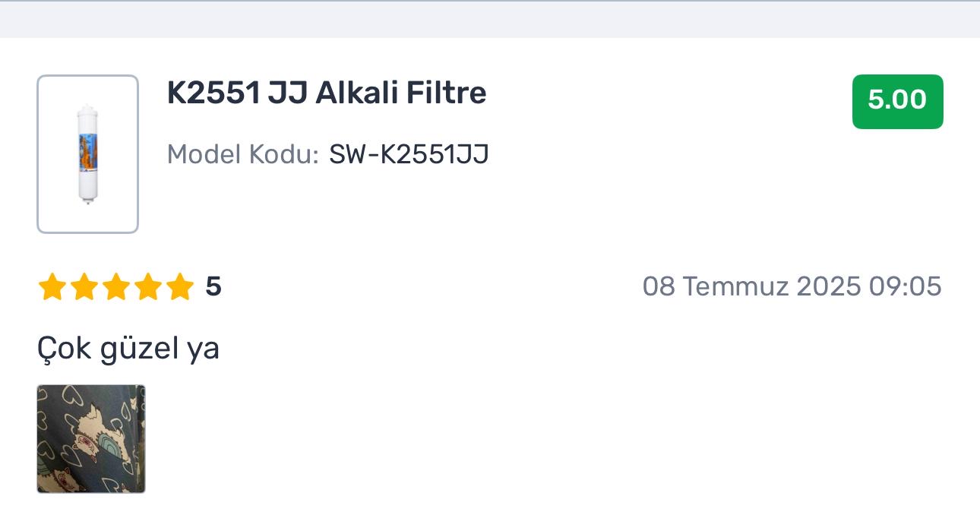Viewport: 980px width, 515px height.
Task: Click the review text Çok güzel ya
Action: [128, 349]
